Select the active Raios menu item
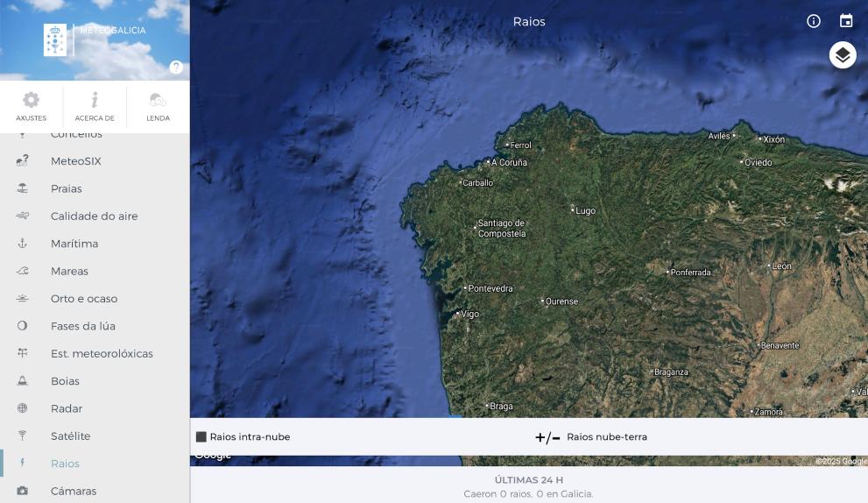Viewport: 868px width, 503px height. pyautogui.click(x=95, y=463)
